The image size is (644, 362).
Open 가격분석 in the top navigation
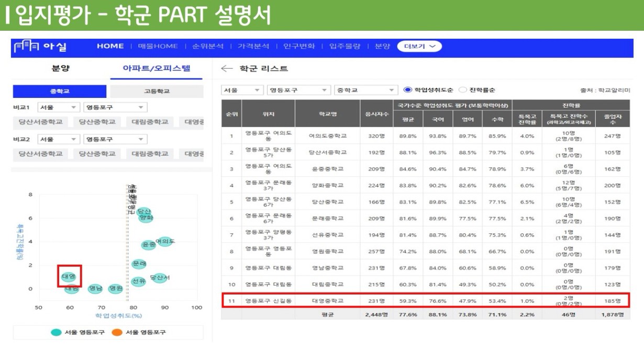click(x=253, y=47)
